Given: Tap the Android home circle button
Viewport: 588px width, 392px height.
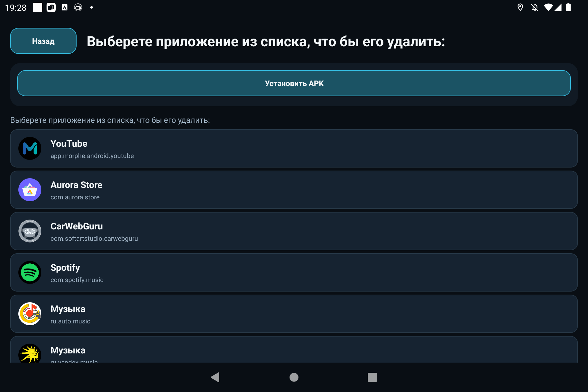Looking at the screenshot, I should tap(294, 377).
